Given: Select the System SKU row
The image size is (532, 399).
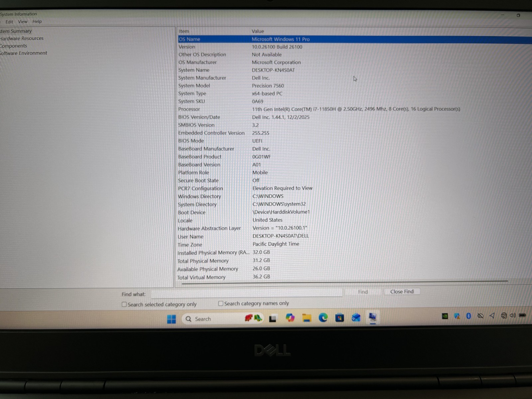Looking at the screenshot, I should tap(354, 101).
